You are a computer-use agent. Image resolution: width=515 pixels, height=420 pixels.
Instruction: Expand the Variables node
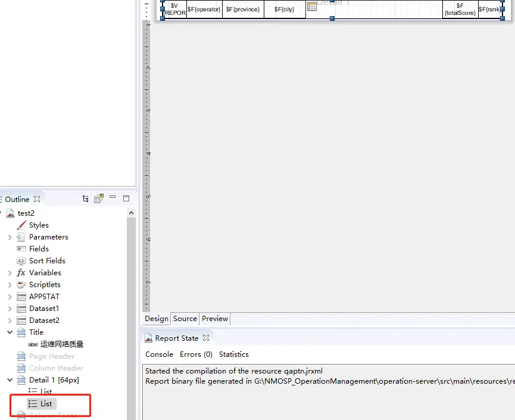[10, 273]
